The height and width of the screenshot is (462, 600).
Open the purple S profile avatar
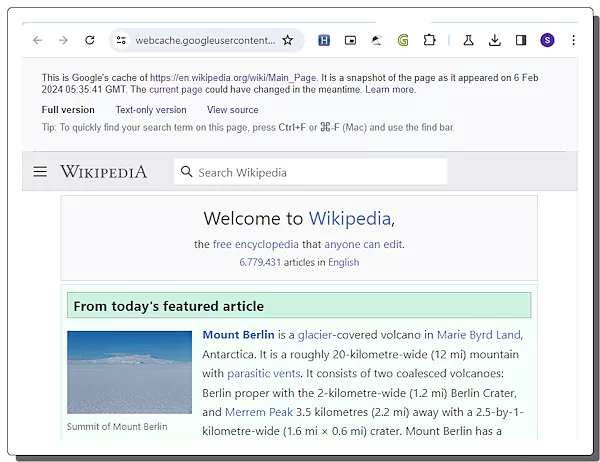pyautogui.click(x=547, y=40)
